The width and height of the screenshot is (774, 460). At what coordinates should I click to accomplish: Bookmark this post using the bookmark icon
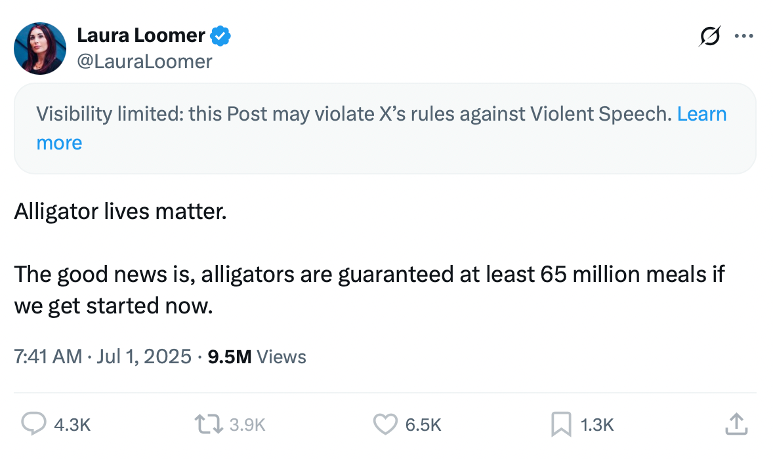(561, 424)
